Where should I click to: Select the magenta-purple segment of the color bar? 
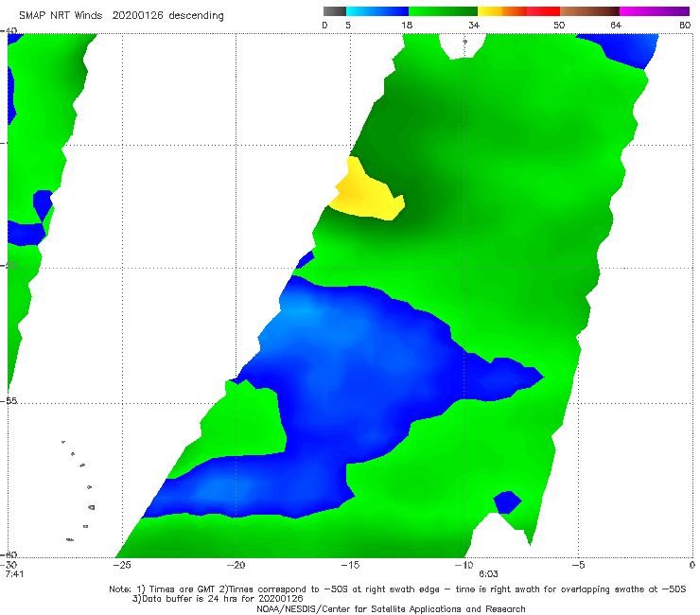pyautogui.click(x=655, y=11)
